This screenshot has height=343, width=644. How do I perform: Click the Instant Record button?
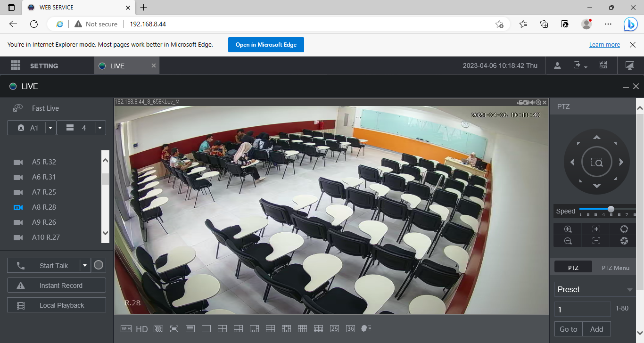57,286
